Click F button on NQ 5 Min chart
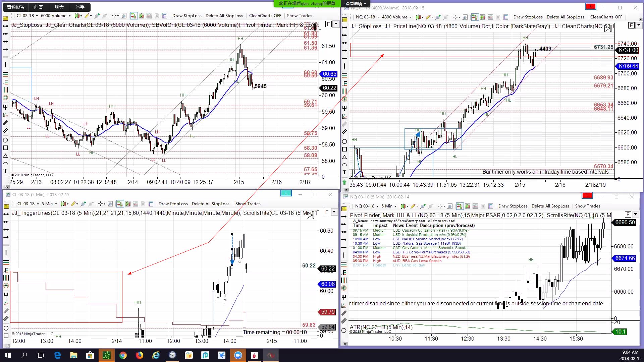Viewport: 644px width, 362px height. pos(628,214)
